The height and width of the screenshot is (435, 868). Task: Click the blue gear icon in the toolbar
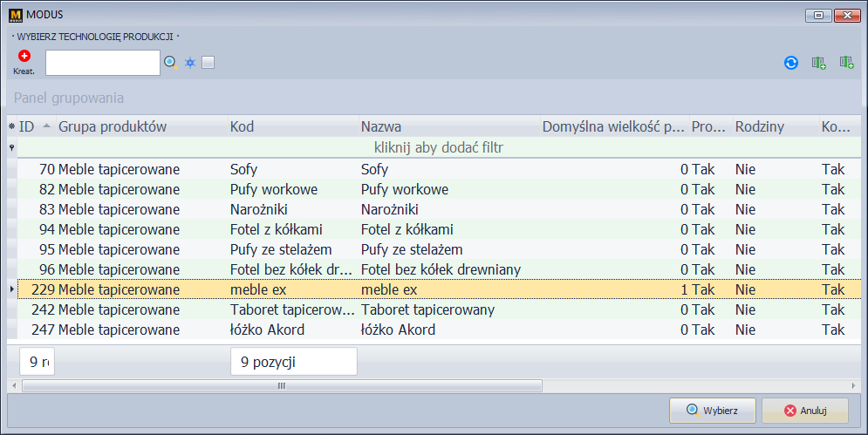(x=190, y=63)
